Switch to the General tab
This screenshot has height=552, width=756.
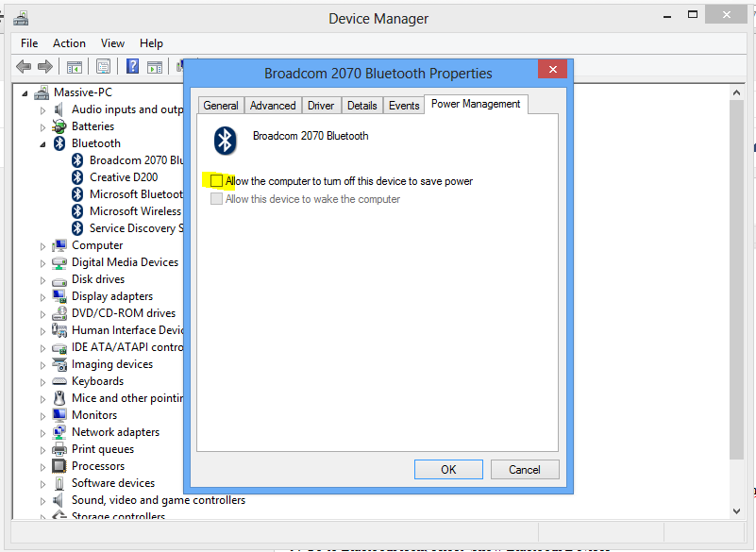tap(221, 106)
